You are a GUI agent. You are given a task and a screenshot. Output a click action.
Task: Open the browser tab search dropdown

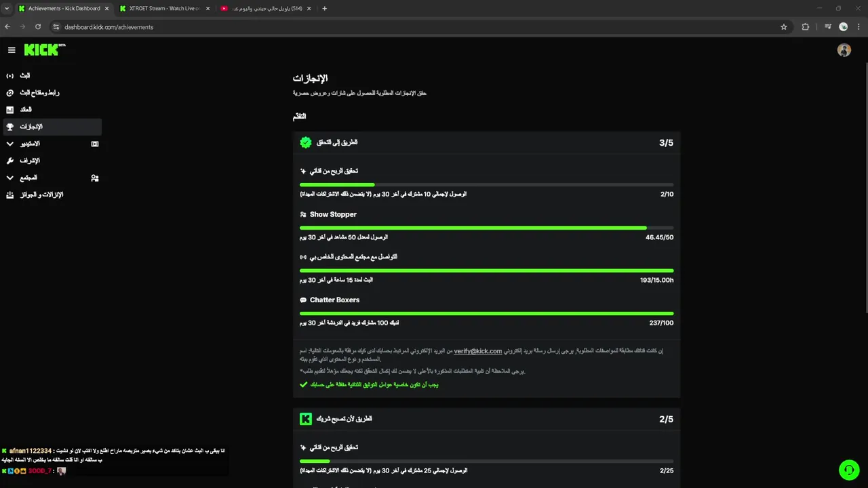(7, 9)
